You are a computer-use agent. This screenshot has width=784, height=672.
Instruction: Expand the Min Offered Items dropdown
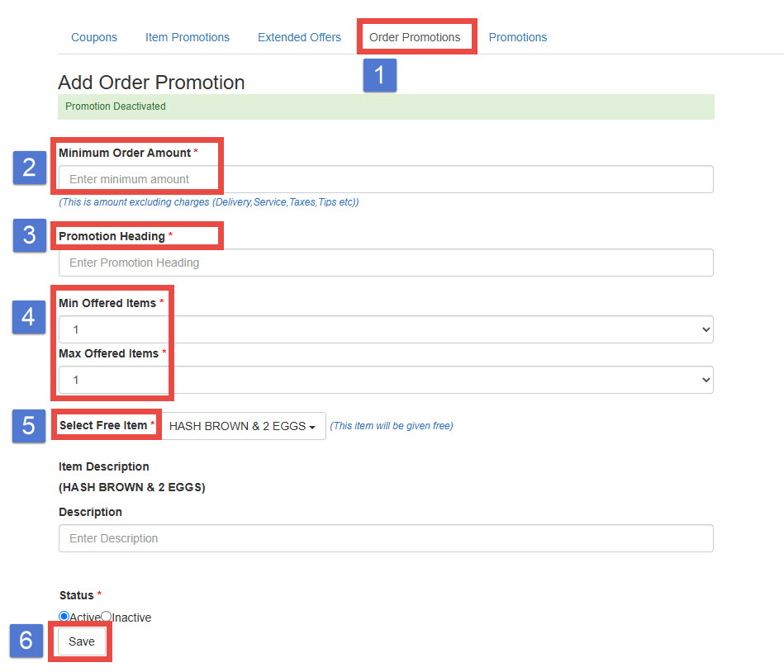click(x=386, y=329)
